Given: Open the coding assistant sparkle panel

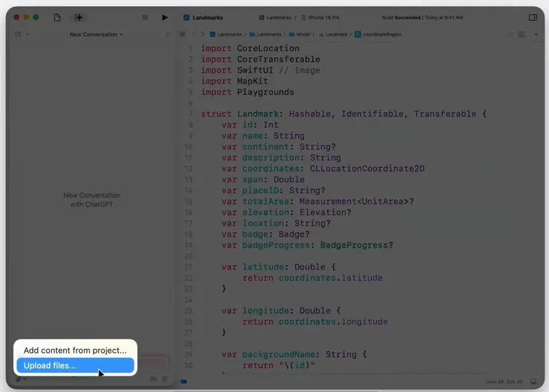Looking at the screenshot, I should [x=79, y=17].
